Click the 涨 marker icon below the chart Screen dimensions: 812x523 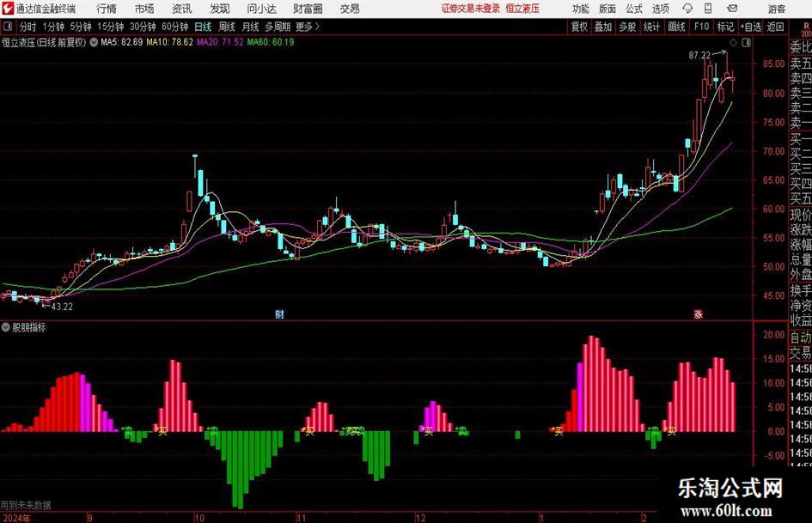[698, 313]
